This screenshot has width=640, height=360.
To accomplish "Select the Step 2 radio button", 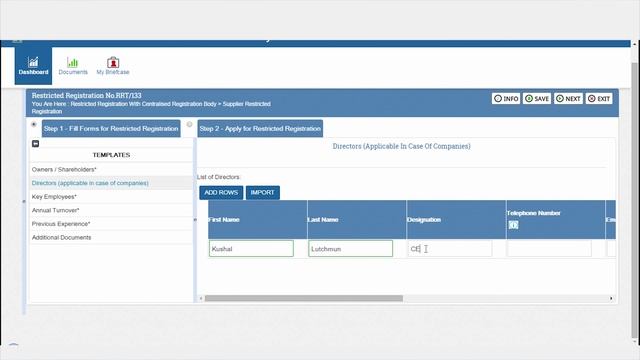I will tap(189, 124).
